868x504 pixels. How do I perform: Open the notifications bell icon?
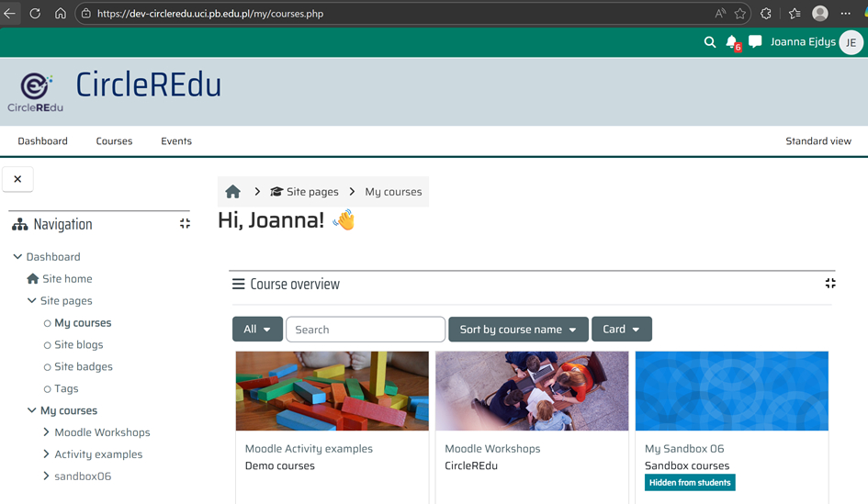732,42
